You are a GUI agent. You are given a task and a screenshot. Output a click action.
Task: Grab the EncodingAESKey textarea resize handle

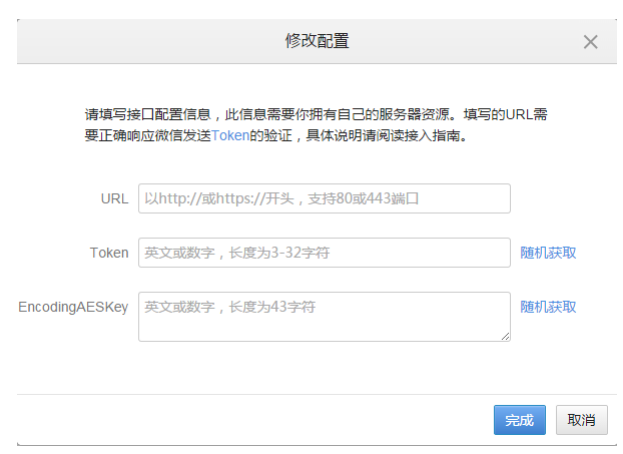pos(505,337)
